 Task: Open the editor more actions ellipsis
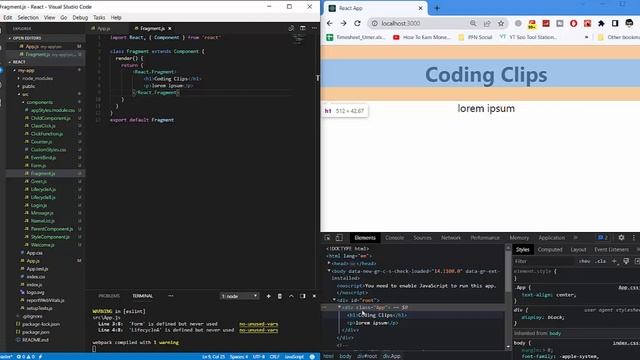[314, 28]
